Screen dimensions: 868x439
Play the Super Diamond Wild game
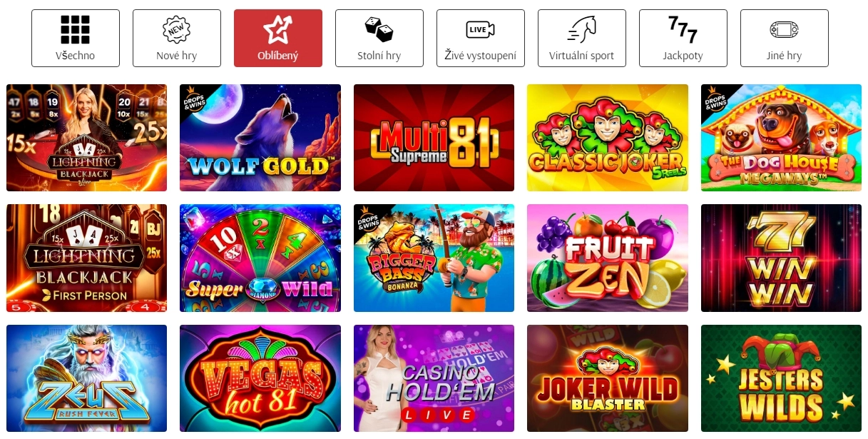[x=260, y=258]
